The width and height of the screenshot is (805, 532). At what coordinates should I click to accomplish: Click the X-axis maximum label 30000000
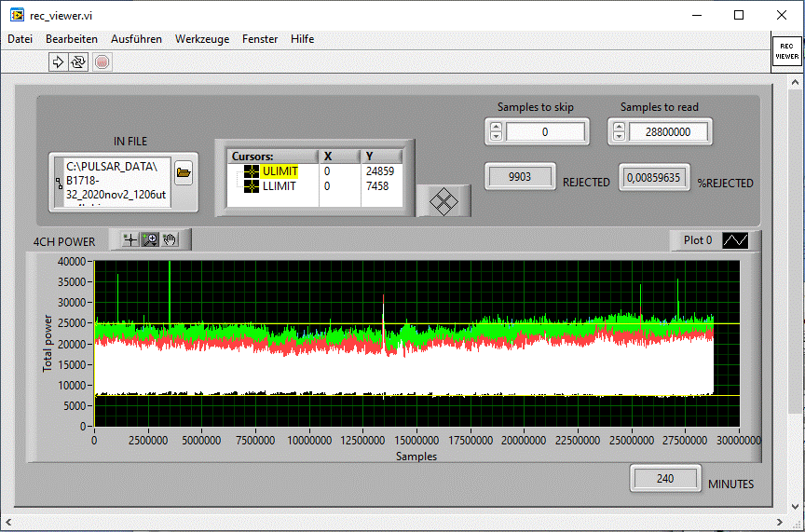(x=738, y=440)
